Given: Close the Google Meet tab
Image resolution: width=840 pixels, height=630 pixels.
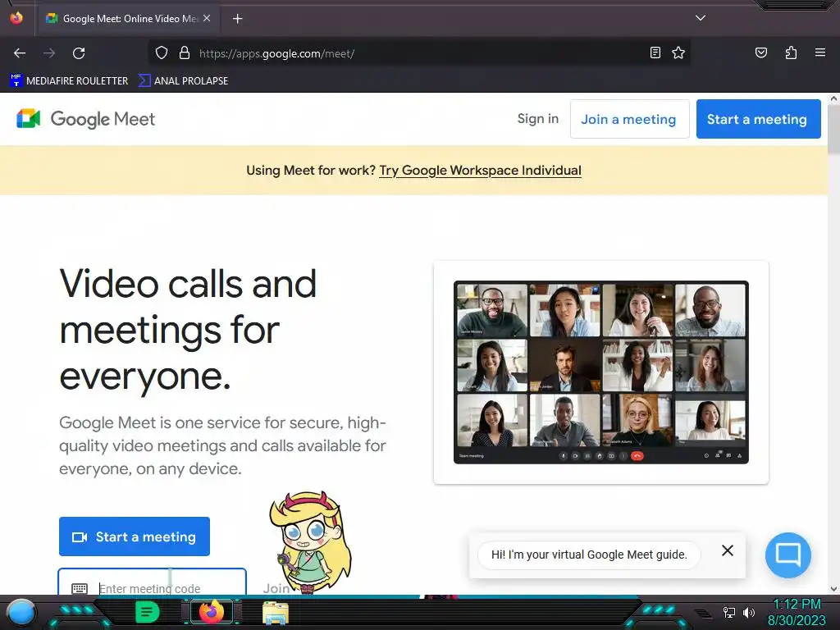Looking at the screenshot, I should coord(207,18).
